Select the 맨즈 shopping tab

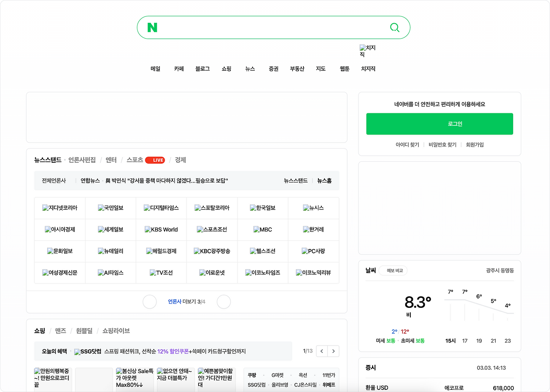(61, 331)
